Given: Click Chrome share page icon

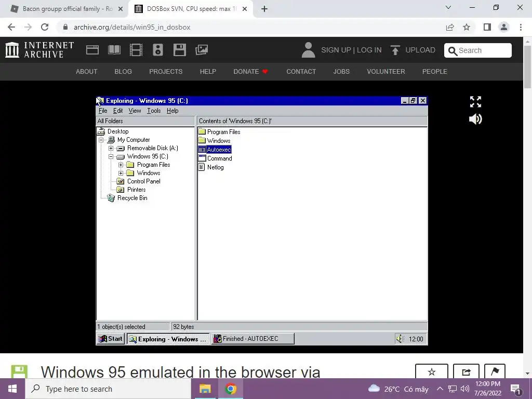Looking at the screenshot, I should [450, 27].
